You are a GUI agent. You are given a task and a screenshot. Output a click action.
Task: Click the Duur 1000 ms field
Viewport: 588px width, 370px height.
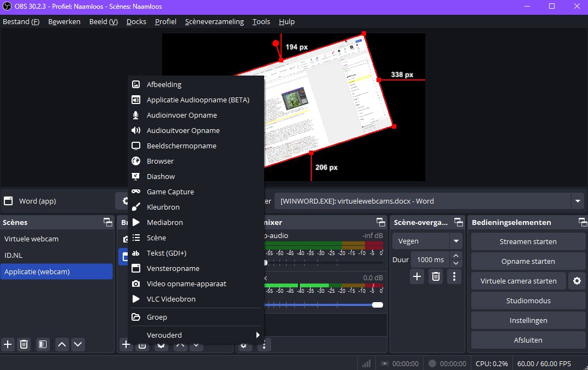430,259
